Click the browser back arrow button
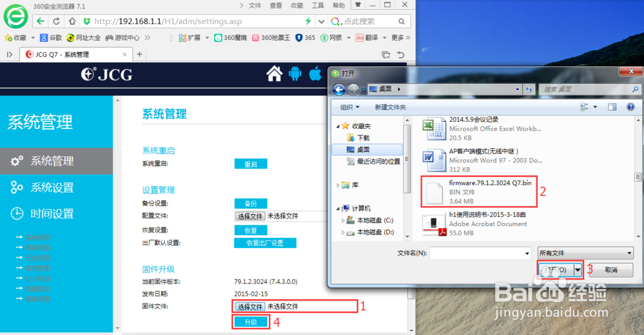This screenshot has width=644, height=335. (x=40, y=21)
